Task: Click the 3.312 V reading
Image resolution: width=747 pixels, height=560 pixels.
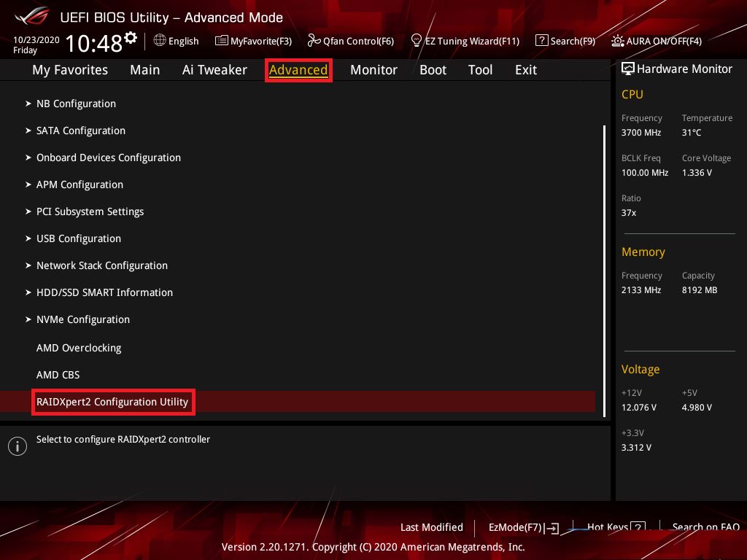Action: click(x=636, y=448)
